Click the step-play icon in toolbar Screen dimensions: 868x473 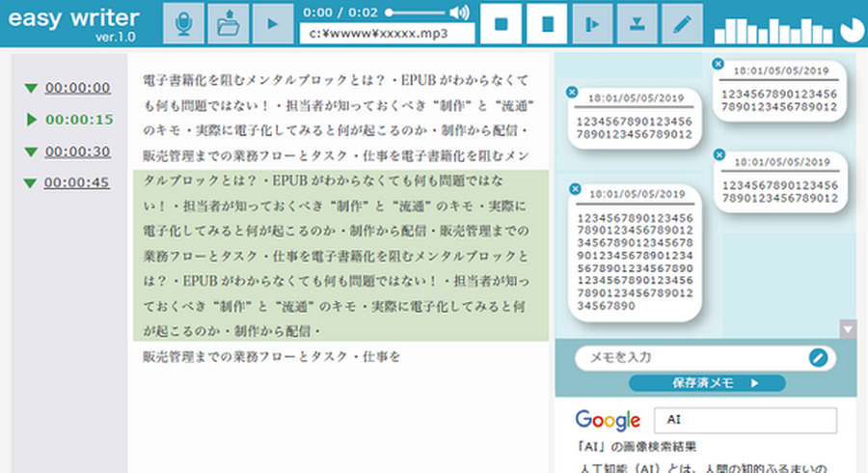pos(593,23)
